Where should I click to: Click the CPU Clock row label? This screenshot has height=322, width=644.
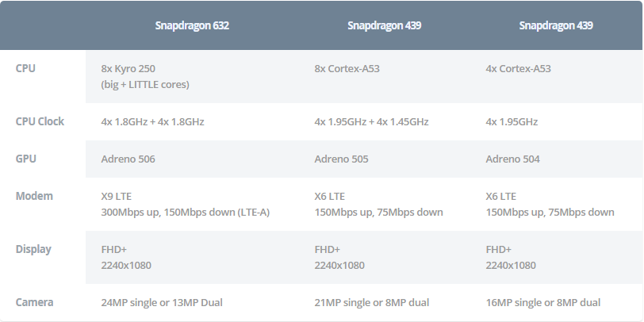[x=40, y=121]
